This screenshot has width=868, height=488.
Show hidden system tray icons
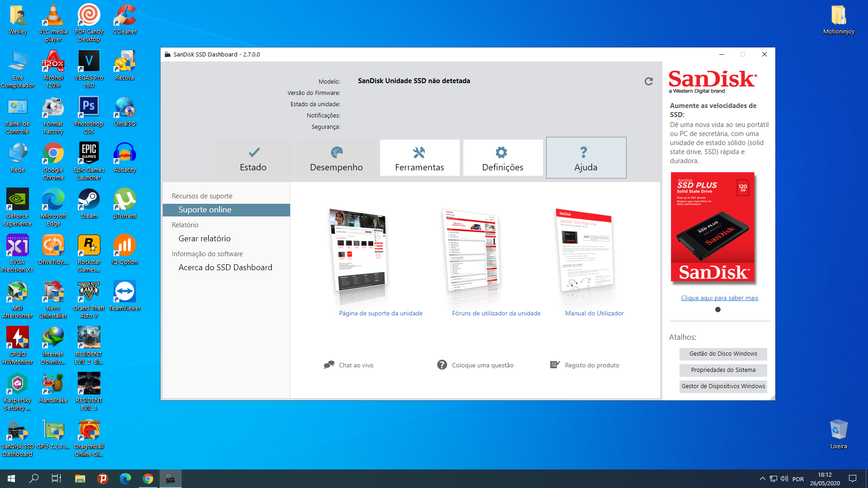click(x=762, y=479)
